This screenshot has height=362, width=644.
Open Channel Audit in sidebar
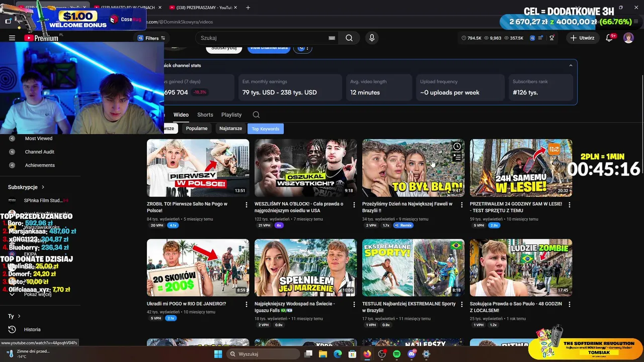(40, 152)
